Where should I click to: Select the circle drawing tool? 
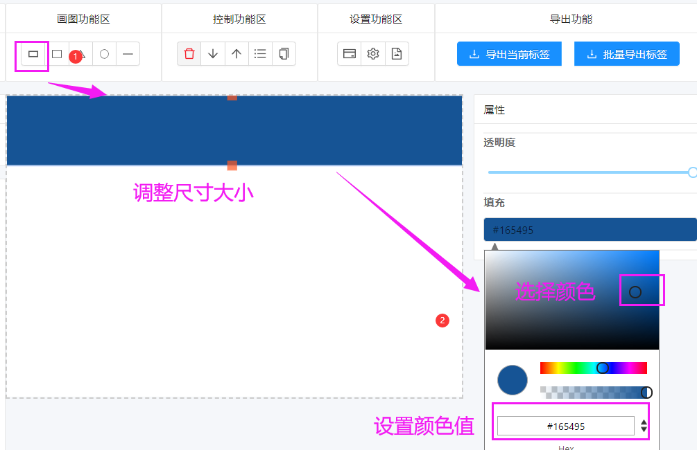pos(104,54)
